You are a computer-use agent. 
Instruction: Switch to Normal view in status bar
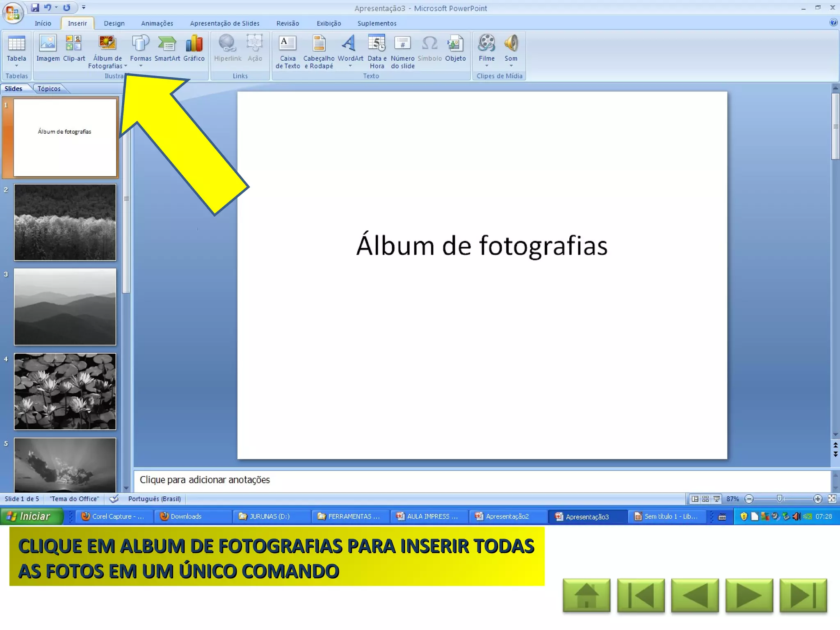[x=695, y=499]
